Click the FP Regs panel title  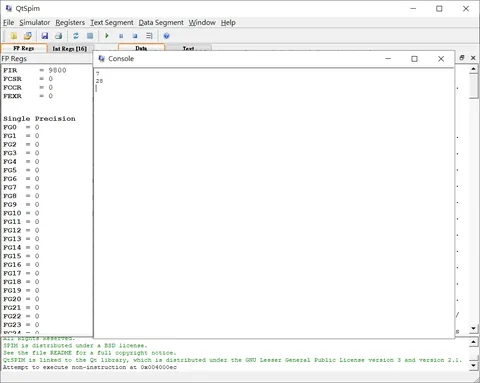[14, 59]
